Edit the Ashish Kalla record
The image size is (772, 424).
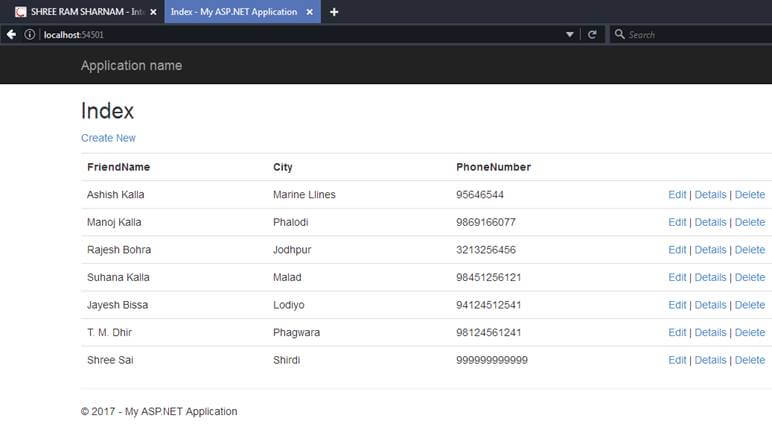tap(677, 195)
